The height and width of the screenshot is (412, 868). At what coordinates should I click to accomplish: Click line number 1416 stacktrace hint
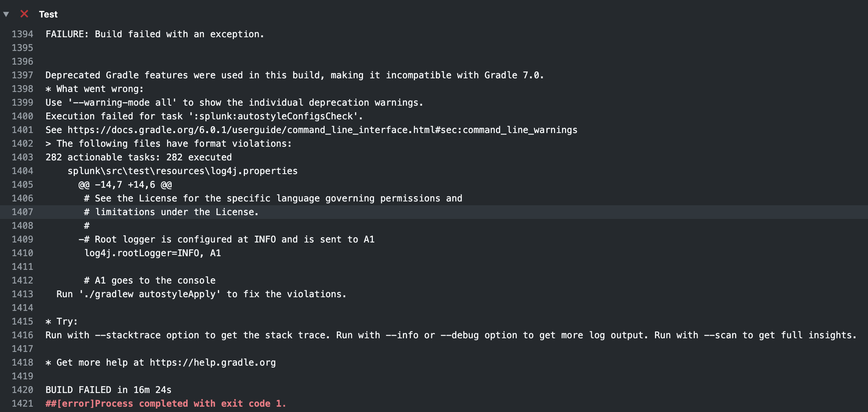[x=22, y=335]
